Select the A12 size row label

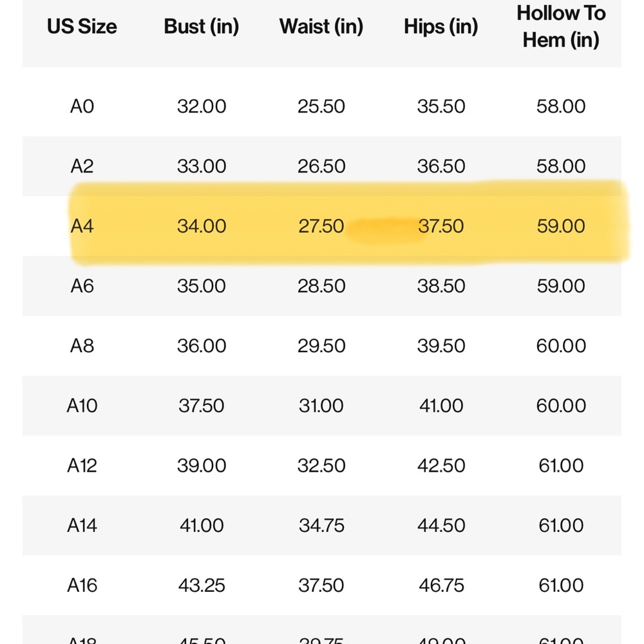click(82, 466)
